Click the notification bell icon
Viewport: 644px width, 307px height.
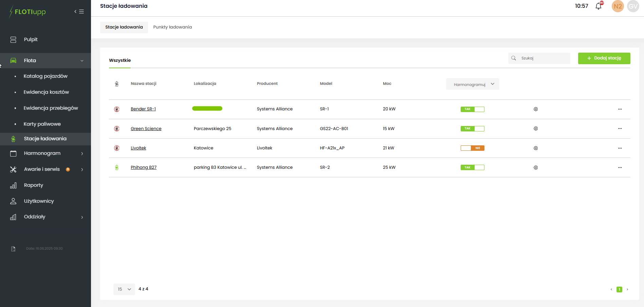(598, 6)
